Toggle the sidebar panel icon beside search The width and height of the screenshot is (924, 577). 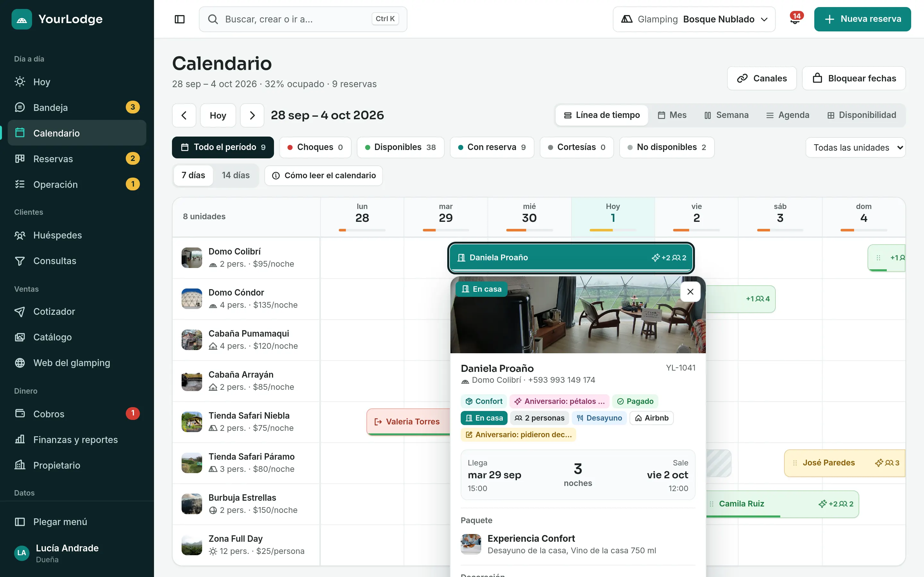tap(179, 19)
